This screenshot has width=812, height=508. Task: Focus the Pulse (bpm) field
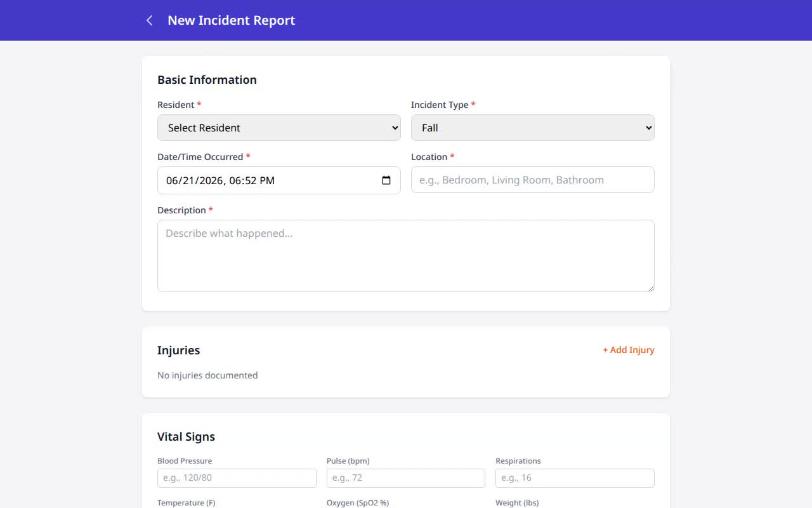(x=406, y=478)
